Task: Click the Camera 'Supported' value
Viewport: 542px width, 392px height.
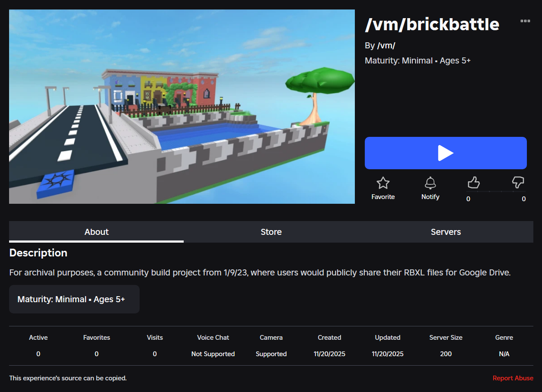Action: click(271, 354)
